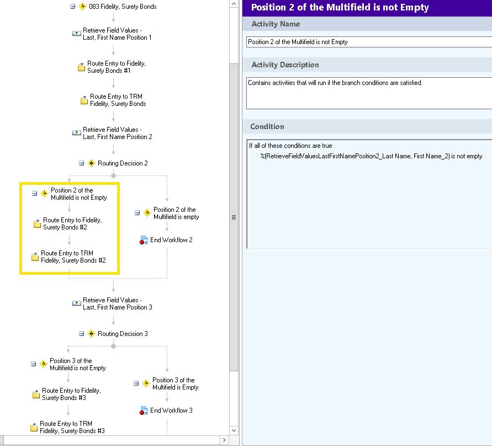Collapse Position 3 of the Multifield is Empty branch
492x448 pixels.
coord(136,383)
